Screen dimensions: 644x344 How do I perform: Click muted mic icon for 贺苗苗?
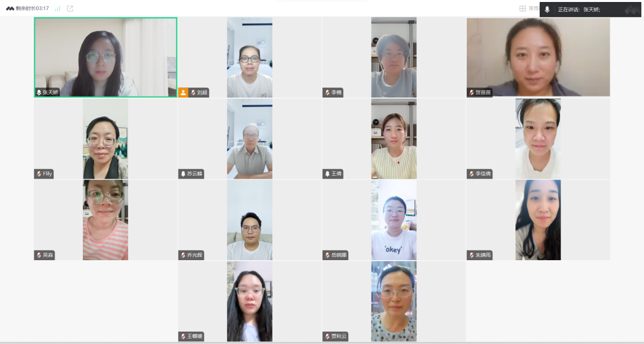pos(471,92)
